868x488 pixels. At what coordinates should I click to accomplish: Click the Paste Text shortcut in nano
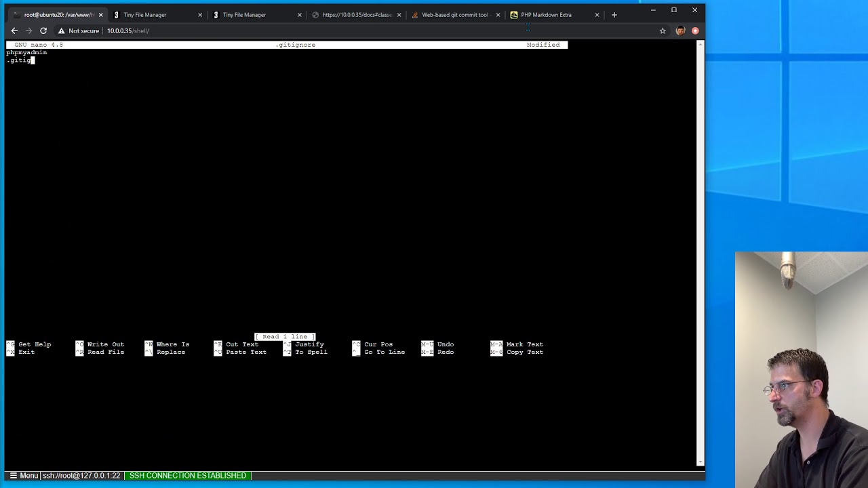pyautogui.click(x=240, y=352)
